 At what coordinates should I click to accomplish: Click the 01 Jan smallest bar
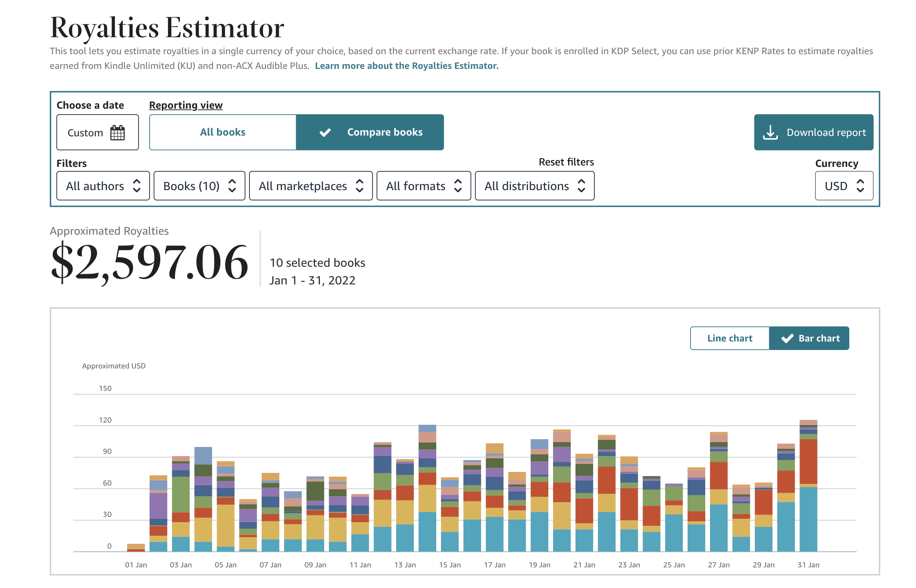136,547
